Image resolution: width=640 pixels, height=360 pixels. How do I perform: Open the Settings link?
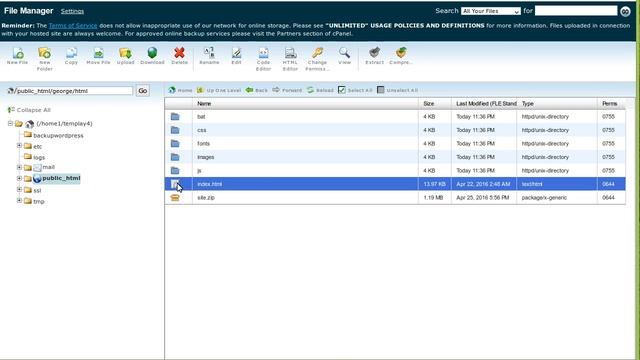[x=72, y=11]
